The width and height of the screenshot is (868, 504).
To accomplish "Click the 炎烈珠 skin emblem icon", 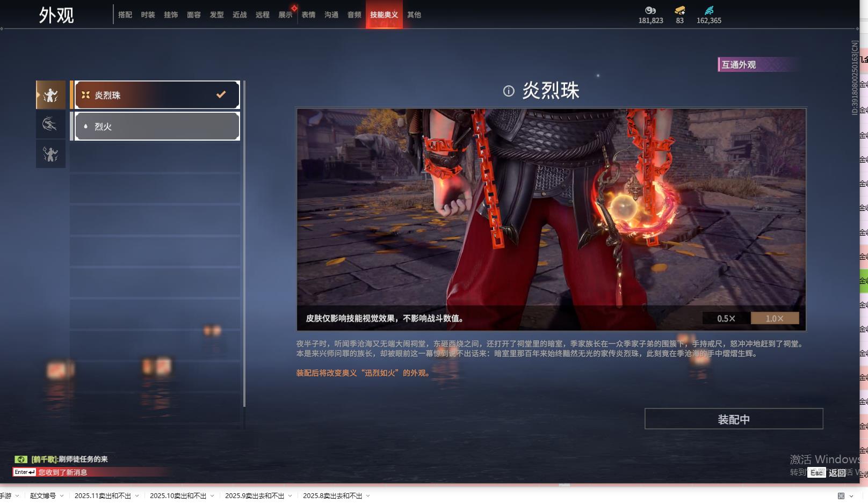I will (85, 95).
